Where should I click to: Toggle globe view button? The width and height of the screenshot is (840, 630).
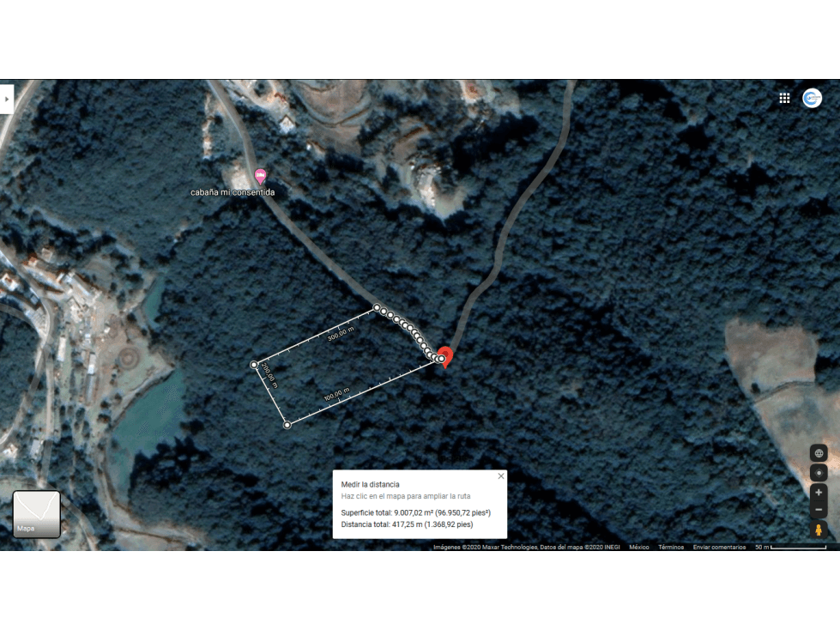click(819, 453)
